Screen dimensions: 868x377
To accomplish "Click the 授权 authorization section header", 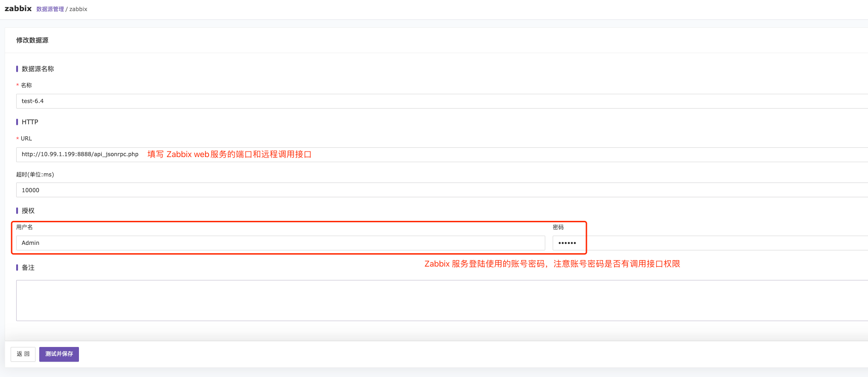I will tap(28, 210).
